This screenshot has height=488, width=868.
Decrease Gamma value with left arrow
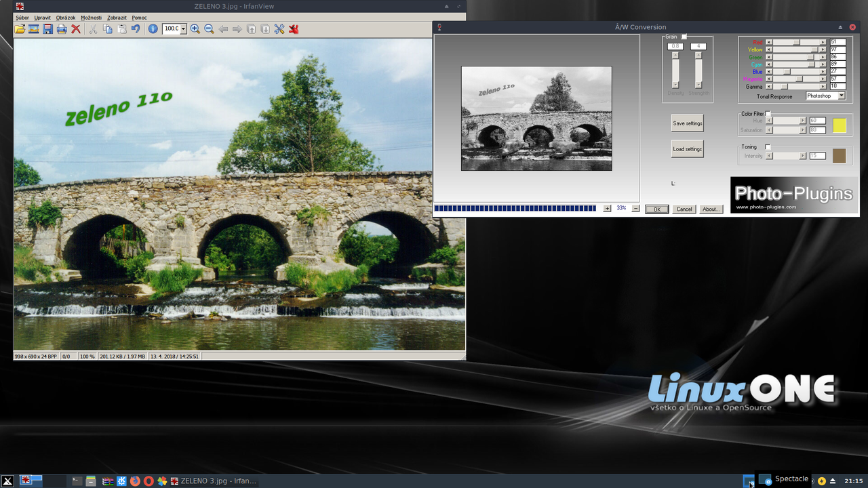[770, 87]
